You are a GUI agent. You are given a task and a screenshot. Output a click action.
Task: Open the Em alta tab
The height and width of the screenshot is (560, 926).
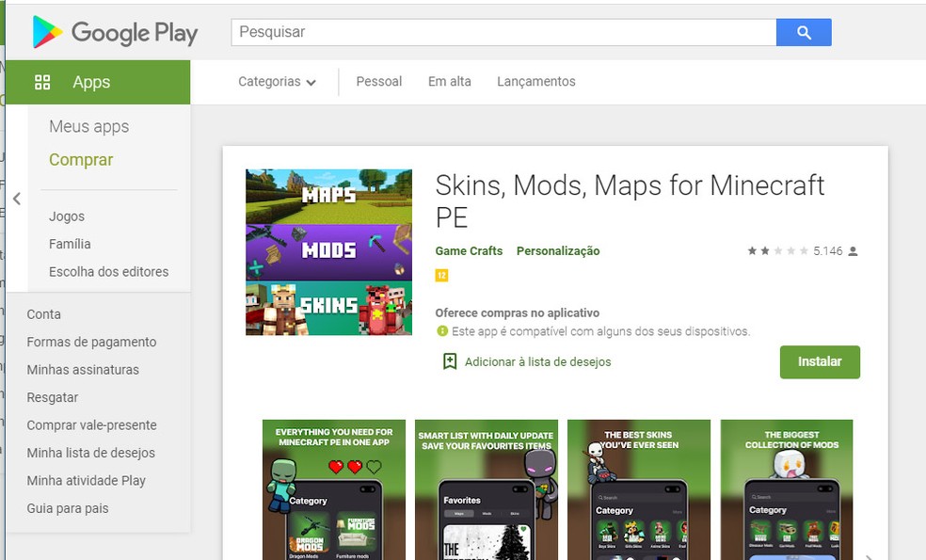(x=450, y=82)
